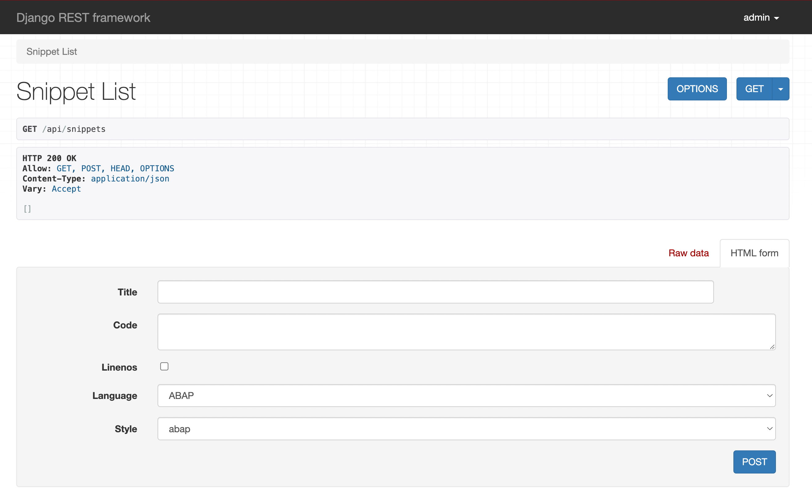Click the caret icon beside admin

[x=777, y=18]
